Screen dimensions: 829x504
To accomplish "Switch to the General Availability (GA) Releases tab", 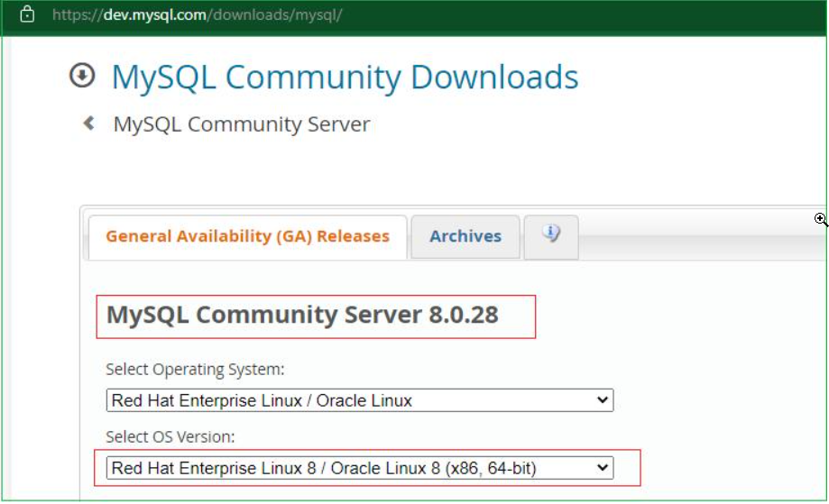I will click(247, 236).
